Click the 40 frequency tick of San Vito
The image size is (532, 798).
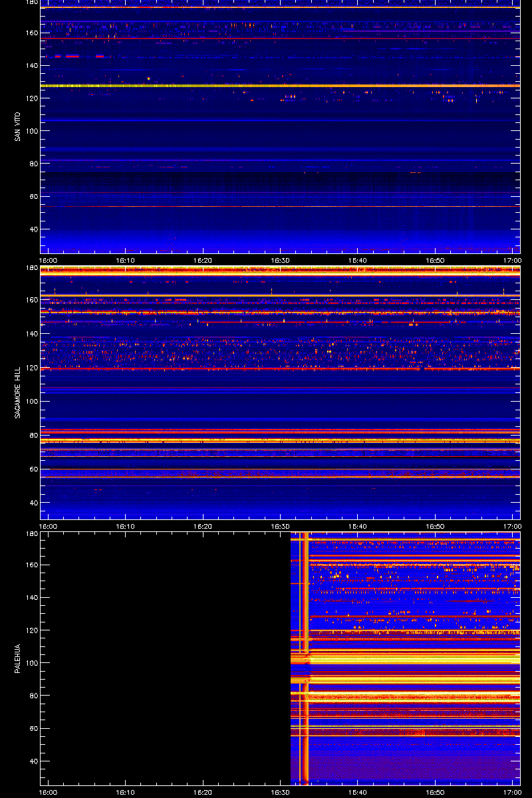(x=33, y=229)
